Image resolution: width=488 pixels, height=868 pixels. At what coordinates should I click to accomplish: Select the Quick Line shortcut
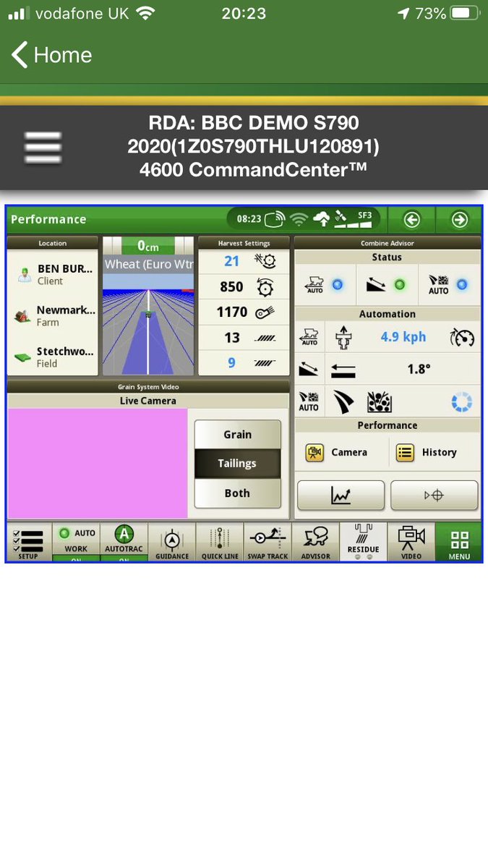coord(220,542)
